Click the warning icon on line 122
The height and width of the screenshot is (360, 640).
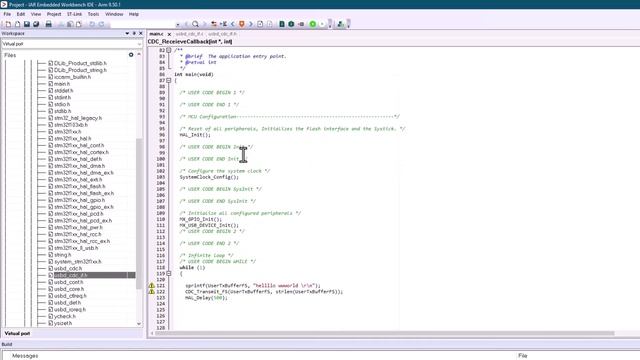[x=151, y=292]
